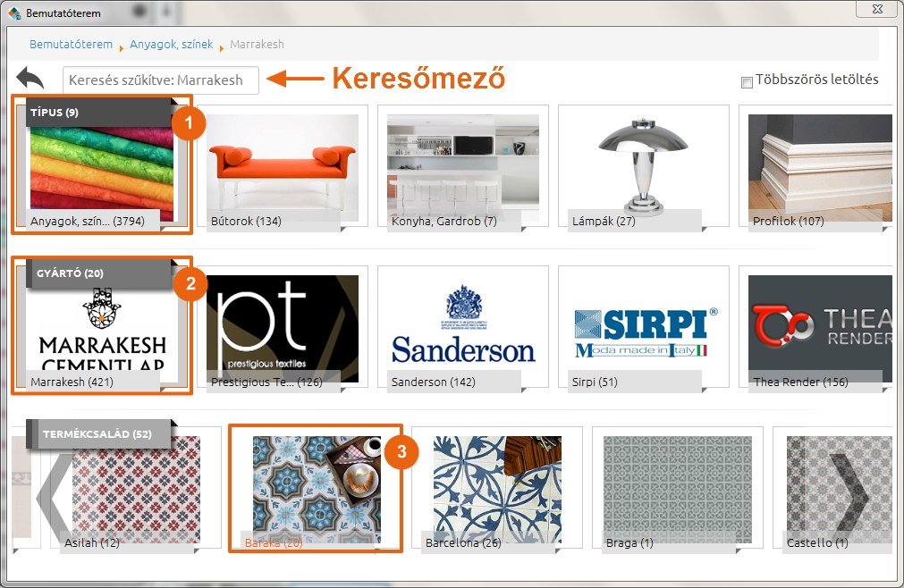
Task: Select the Thea Render manufacturer logo
Action: (821, 329)
